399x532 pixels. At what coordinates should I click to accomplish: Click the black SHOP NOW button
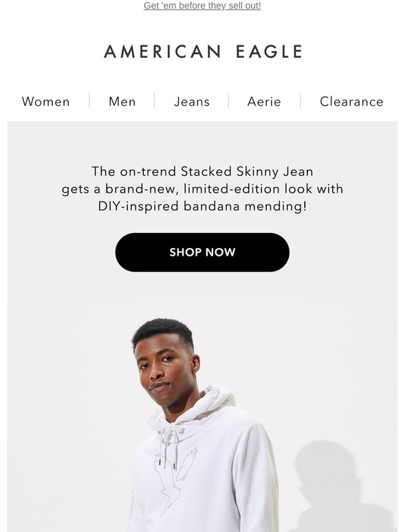coord(202,252)
